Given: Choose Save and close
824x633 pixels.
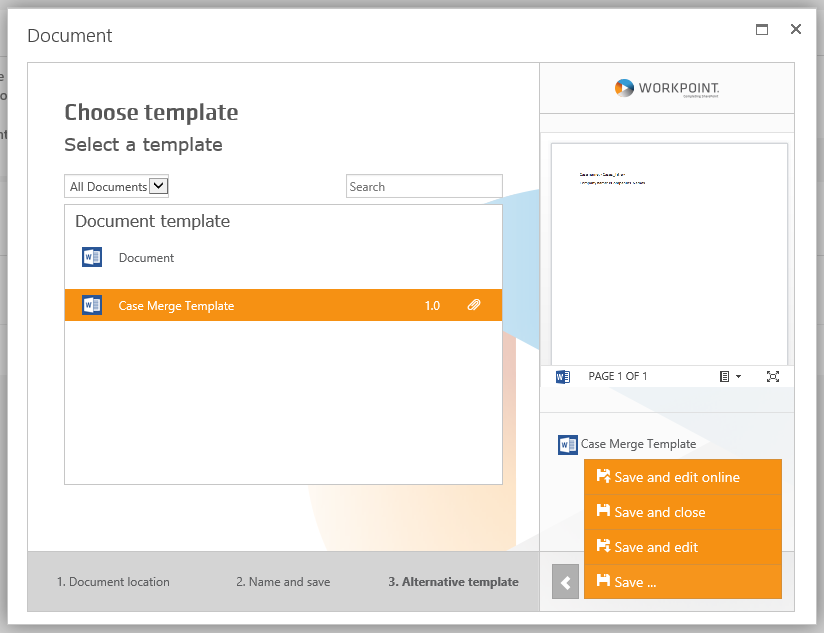Looking at the screenshot, I should pyautogui.click(x=683, y=512).
